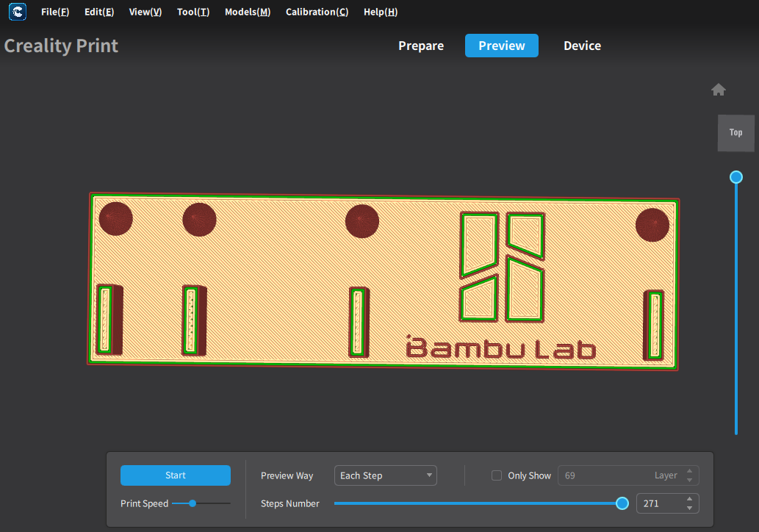Screen dimensions: 759x532
Task: Open the Edit menu
Action: pos(99,12)
